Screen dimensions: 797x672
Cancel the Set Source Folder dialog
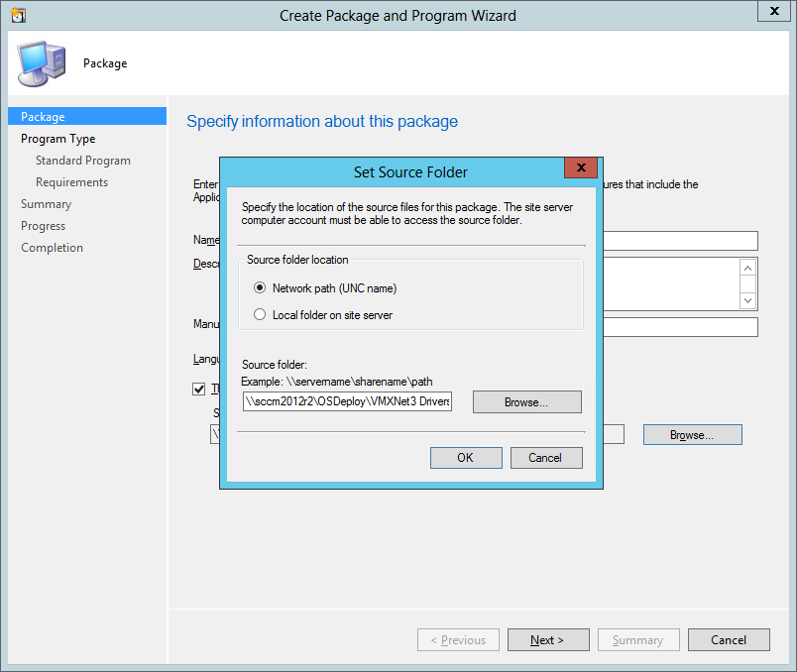(547, 457)
